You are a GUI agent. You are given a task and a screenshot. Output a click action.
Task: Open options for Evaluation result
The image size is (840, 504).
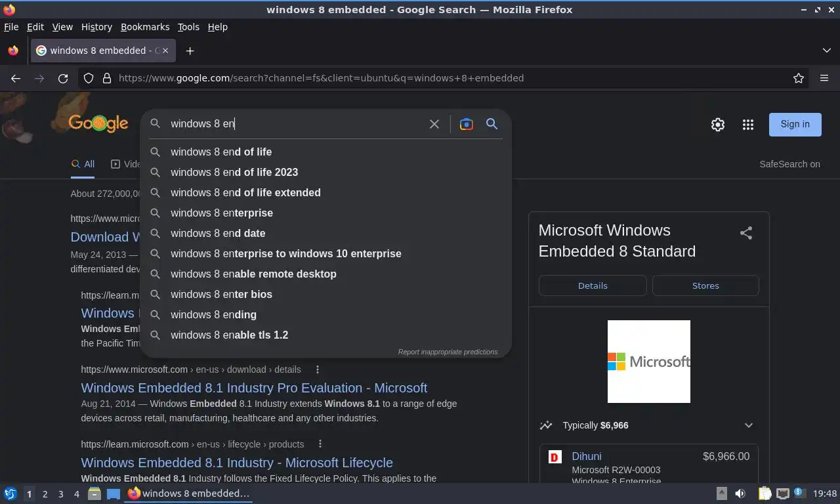318,369
